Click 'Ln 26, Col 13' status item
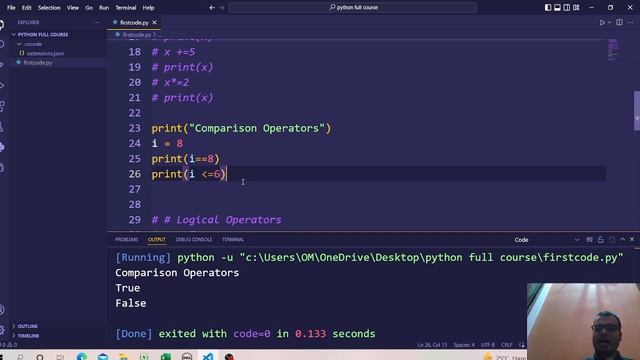Viewport: 640px width, 360px height. tap(432, 345)
